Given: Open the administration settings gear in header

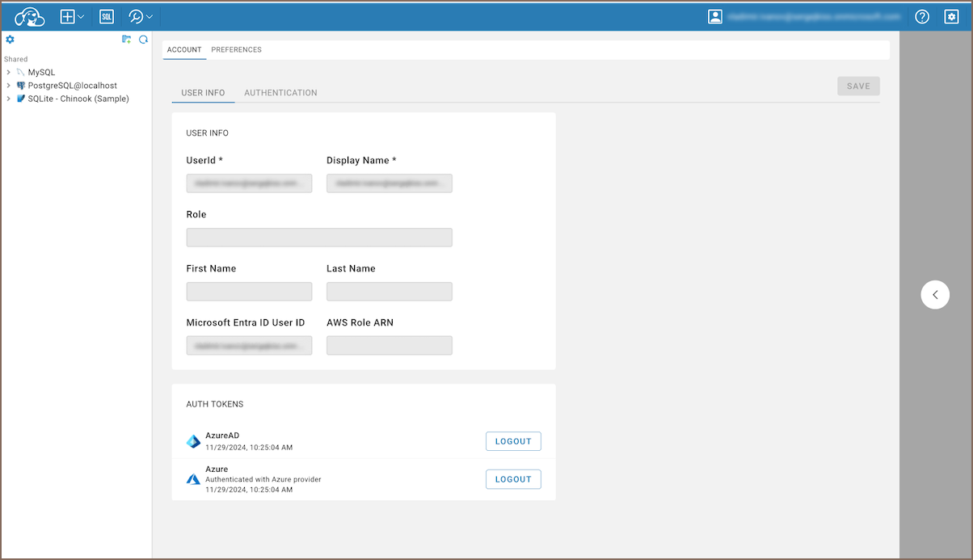Looking at the screenshot, I should (x=951, y=16).
